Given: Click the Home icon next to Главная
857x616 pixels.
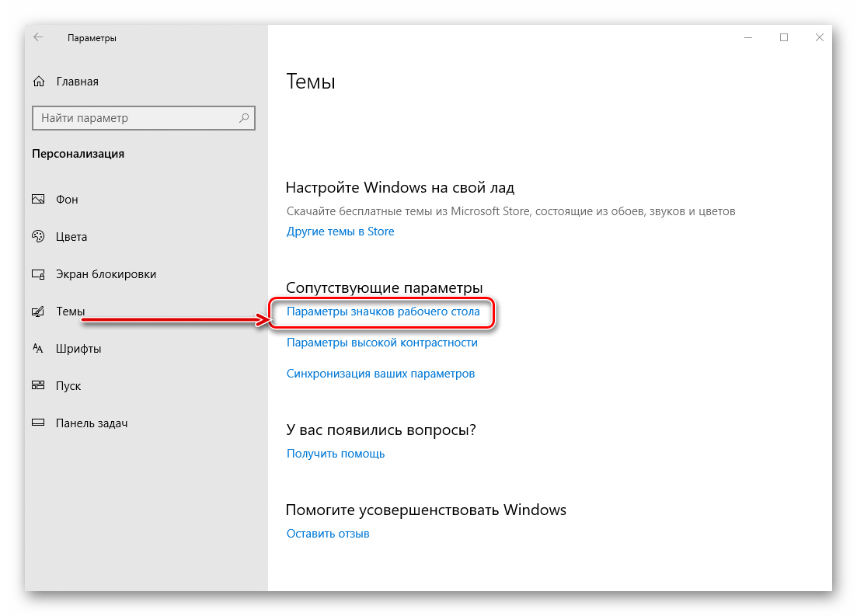Looking at the screenshot, I should [x=39, y=82].
